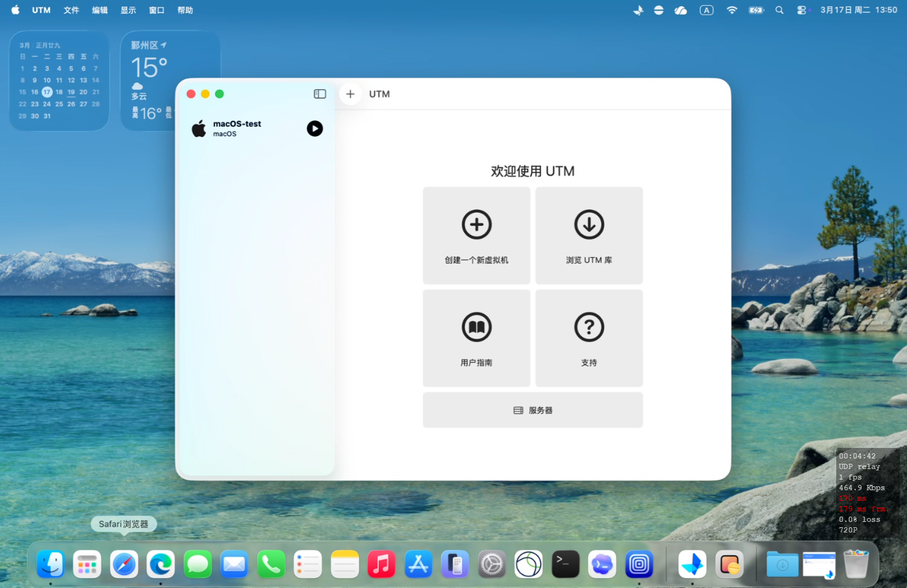
Task: Click the Spotlight search icon in menu bar
Action: tap(780, 10)
